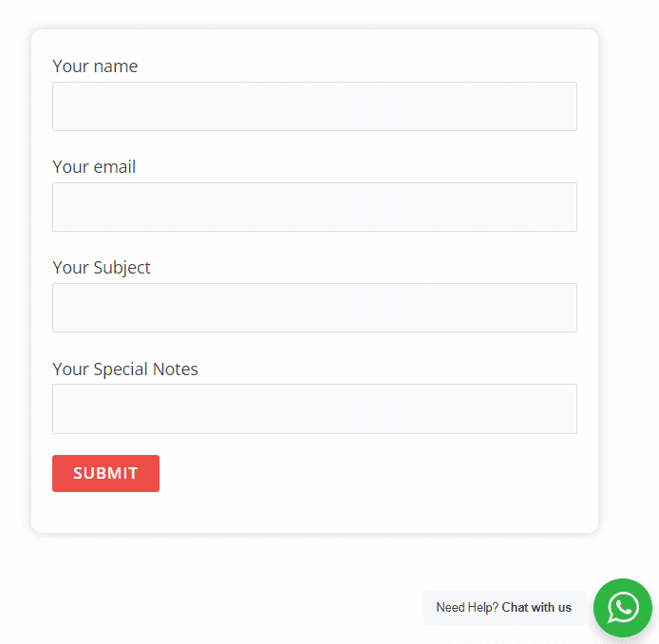Place cursor in the name entry box
The height and width of the screenshot is (644, 659).
pos(314,106)
